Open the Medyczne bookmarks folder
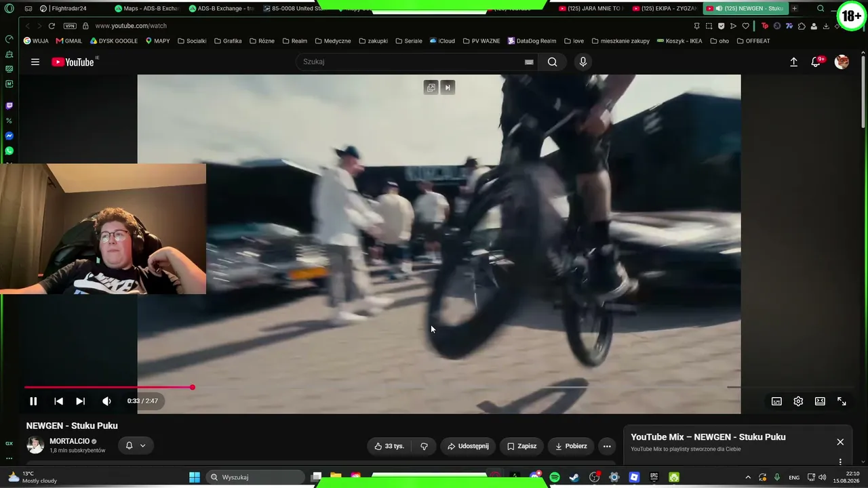This screenshot has width=868, height=488. pos(333,41)
